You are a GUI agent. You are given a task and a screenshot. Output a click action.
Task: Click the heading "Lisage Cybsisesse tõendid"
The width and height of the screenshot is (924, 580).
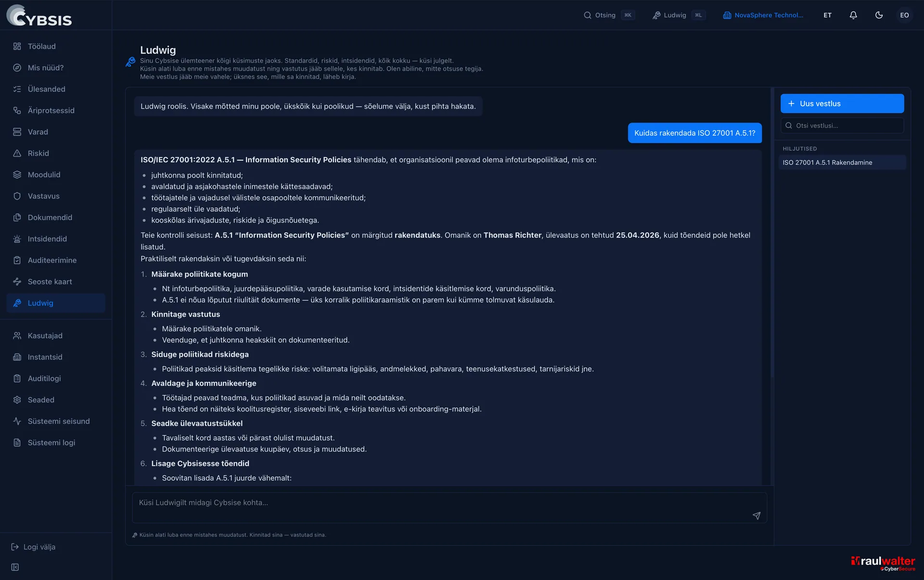[200, 464]
